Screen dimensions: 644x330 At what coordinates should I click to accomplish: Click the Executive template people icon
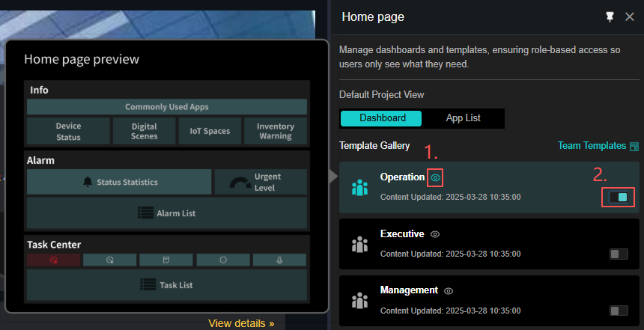360,244
